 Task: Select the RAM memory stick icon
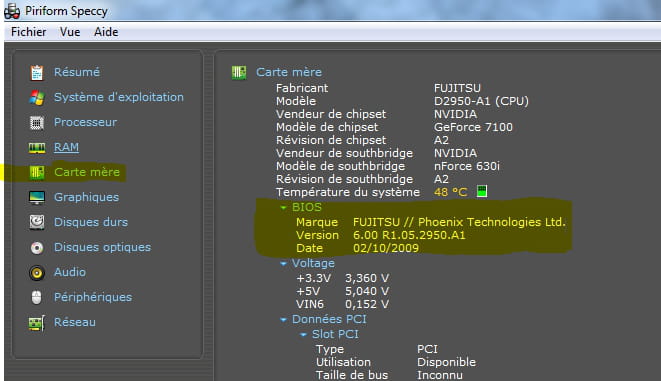(37, 148)
